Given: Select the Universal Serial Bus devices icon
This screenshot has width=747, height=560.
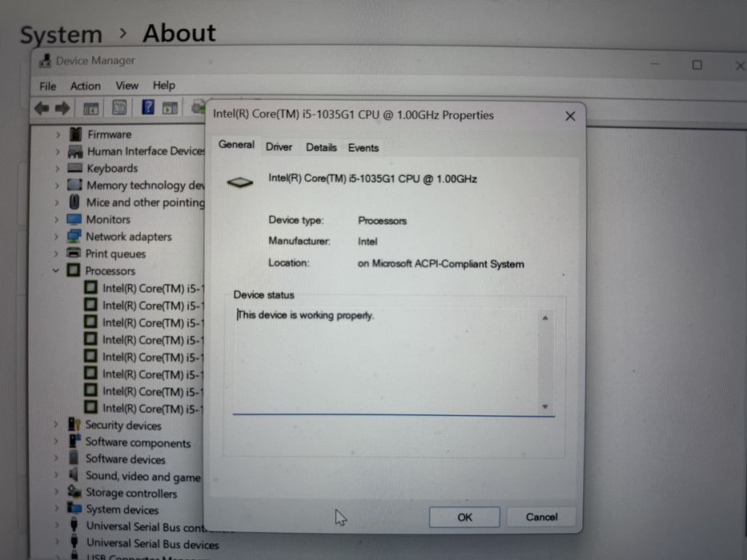Looking at the screenshot, I should (x=74, y=542).
